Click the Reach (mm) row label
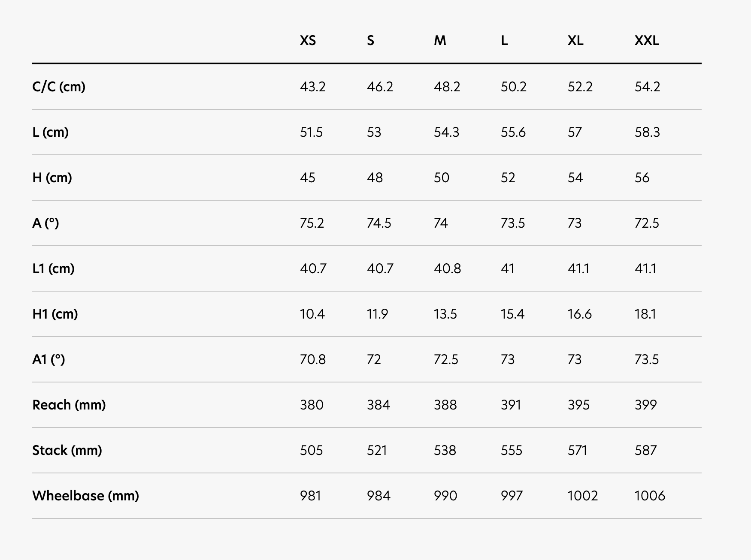This screenshot has height=560, width=751. pyautogui.click(x=69, y=405)
